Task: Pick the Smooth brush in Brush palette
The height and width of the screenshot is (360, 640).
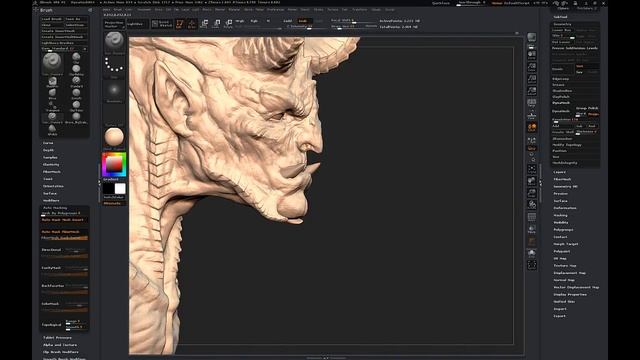Action: (x=76, y=94)
